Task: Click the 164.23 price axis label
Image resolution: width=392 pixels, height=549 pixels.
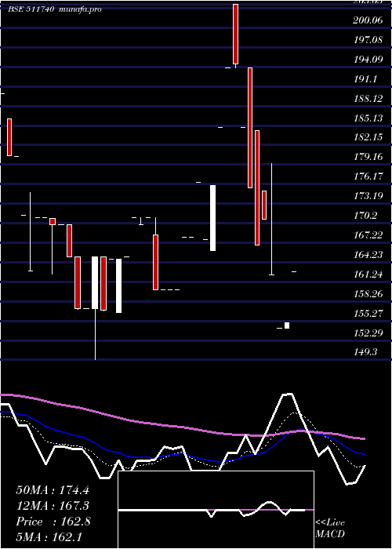Action: [368, 255]
